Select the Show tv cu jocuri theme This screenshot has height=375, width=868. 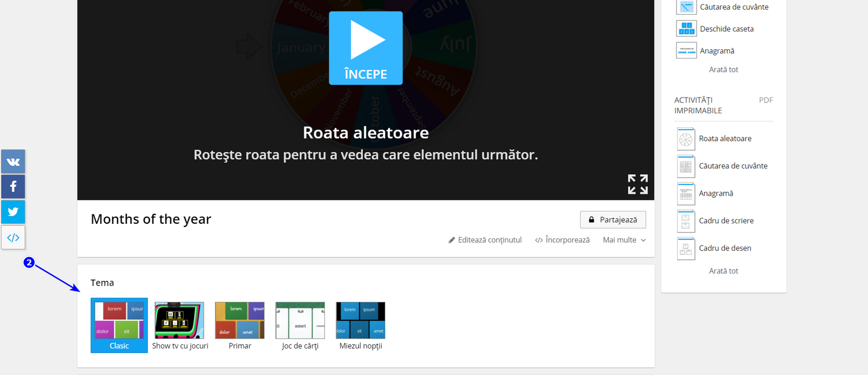[180, 326]
